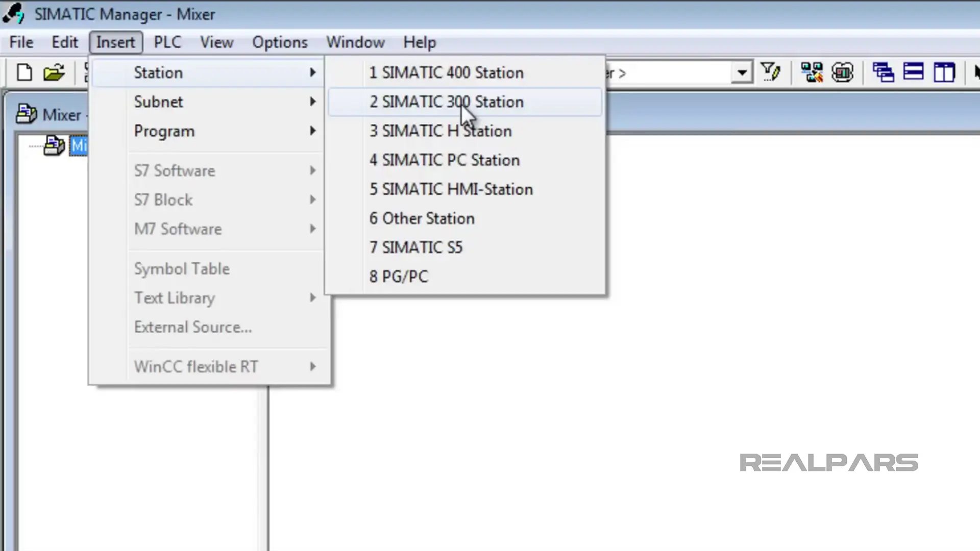Click the Arrange horizontally icon

tap(913, 71)
